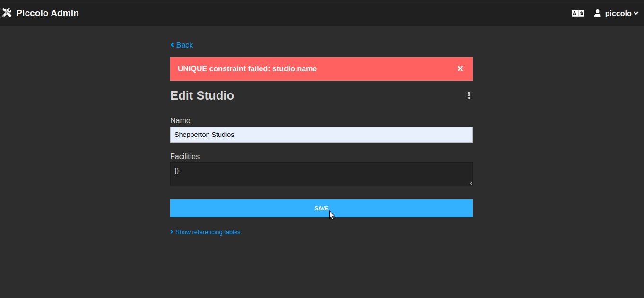This screenshot has width=644, height=298.
Task: Click the back chevron arrow icon
Action: tap(172, 45)
